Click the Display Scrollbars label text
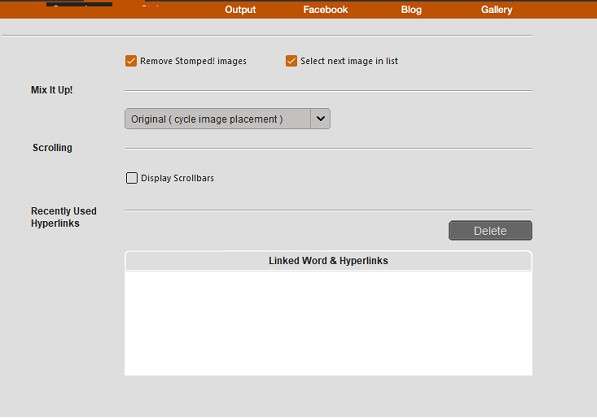597x418 pixels. (177, 178)
